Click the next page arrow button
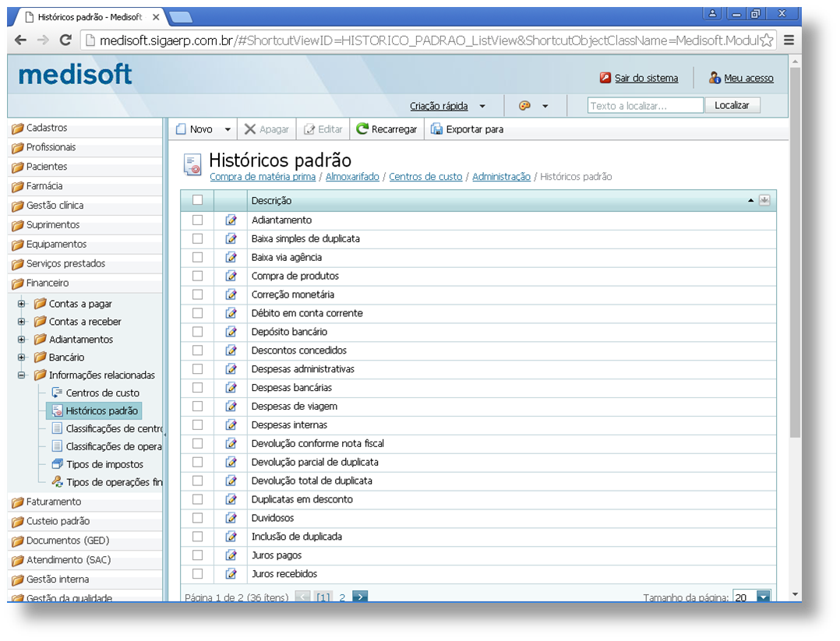Image resolution: width=840 pixels, height=641 pixels. pyautogui.click(x=360, y=596)
